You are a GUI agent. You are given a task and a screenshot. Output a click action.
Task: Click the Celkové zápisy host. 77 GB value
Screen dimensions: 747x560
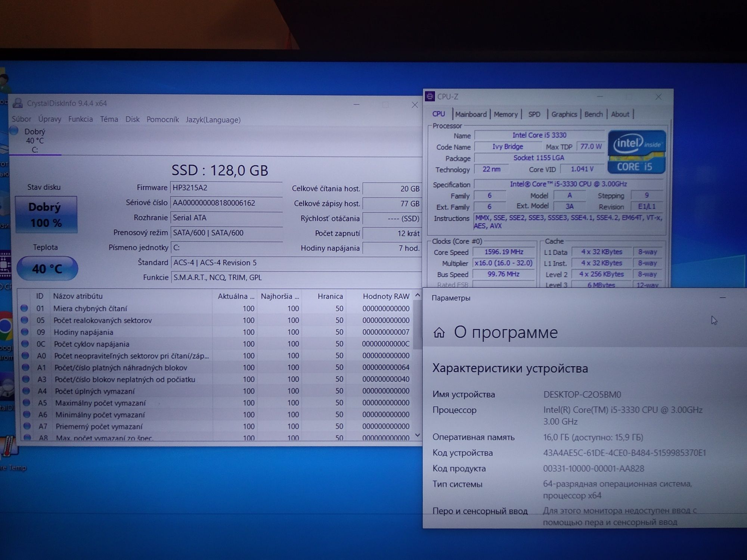point(392,204)
